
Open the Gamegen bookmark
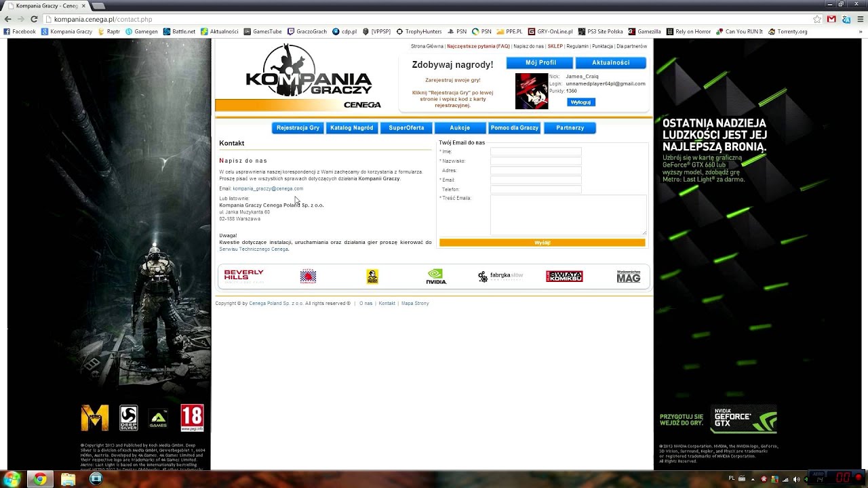141,32
